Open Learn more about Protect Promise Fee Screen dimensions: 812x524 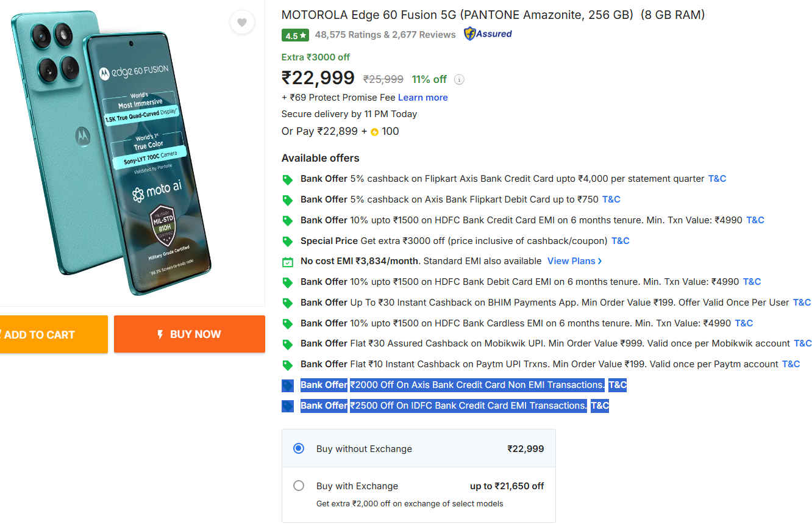click(x=422, y=98)
